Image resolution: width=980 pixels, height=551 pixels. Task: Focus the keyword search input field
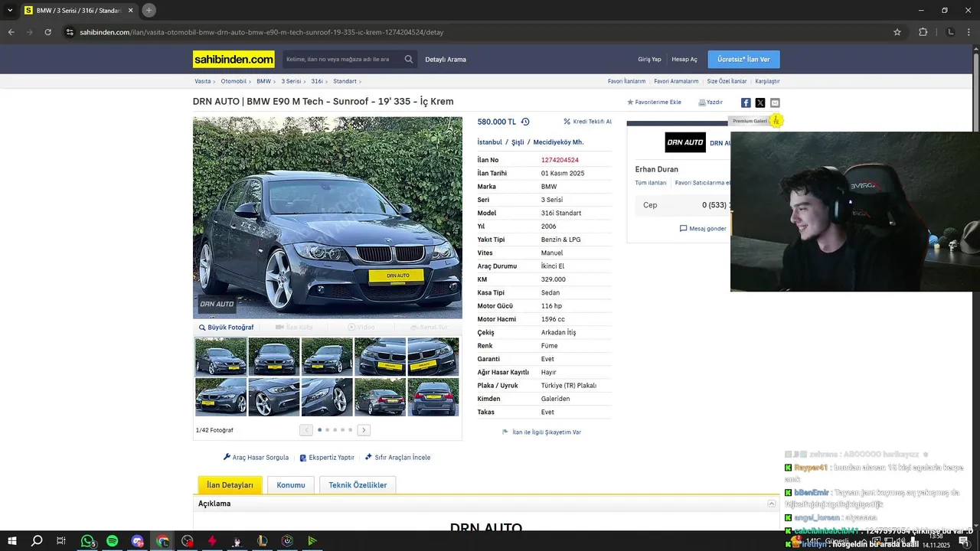[x=341, y=59]
